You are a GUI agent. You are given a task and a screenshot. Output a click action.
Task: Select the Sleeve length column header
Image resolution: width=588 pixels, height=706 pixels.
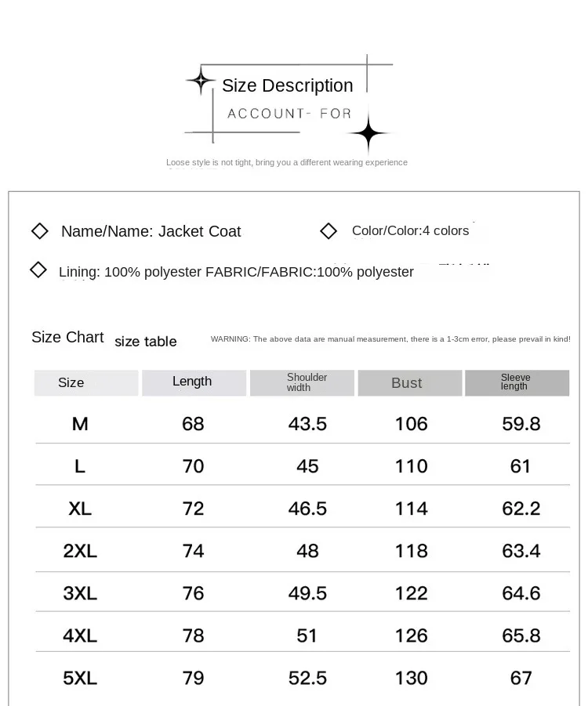click(517, 382)
